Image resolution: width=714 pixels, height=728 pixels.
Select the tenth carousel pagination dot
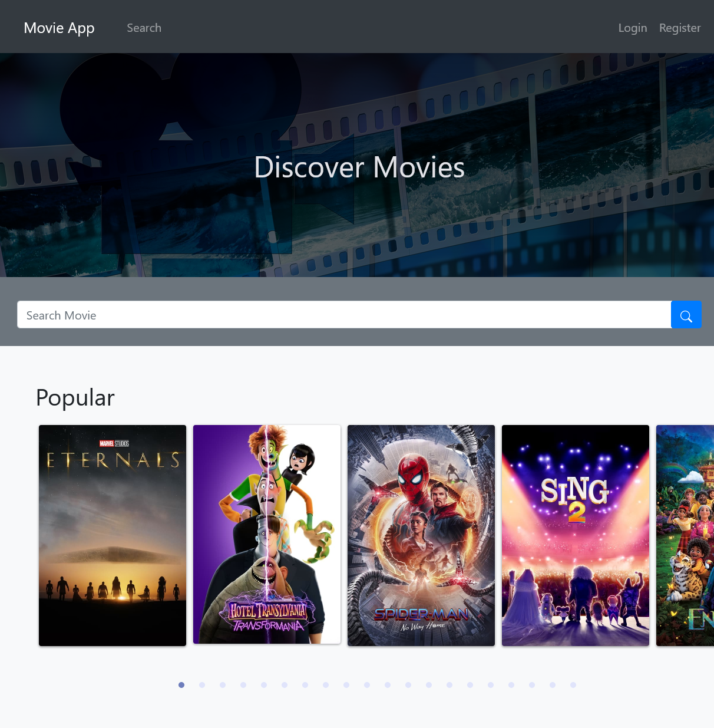pyautogui.click(x=367, y=685)
